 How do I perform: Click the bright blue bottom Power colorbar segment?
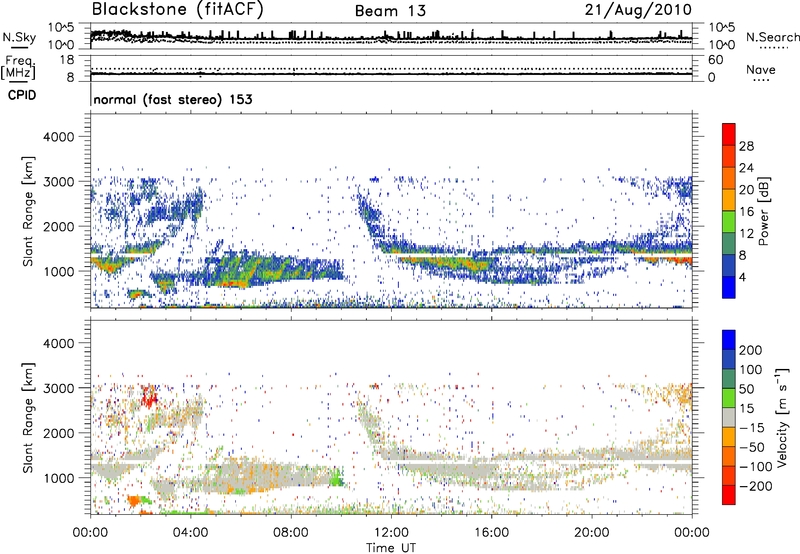pos(729,287)
